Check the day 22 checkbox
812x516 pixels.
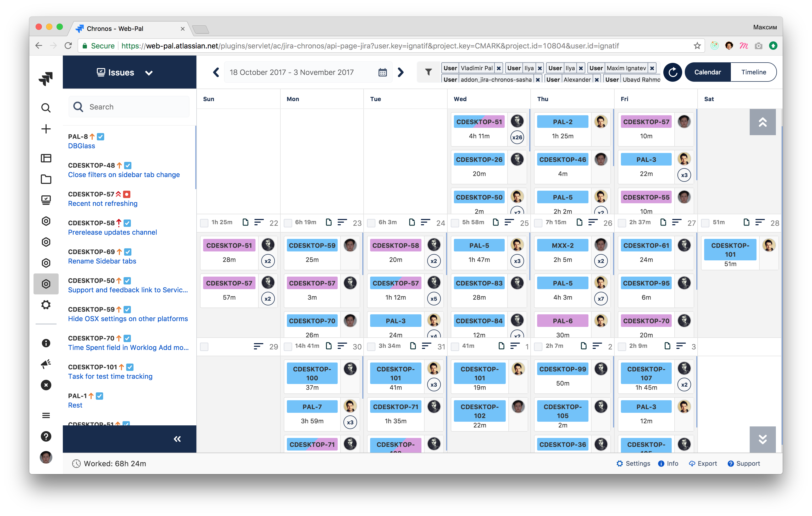(x=204, y=223)
